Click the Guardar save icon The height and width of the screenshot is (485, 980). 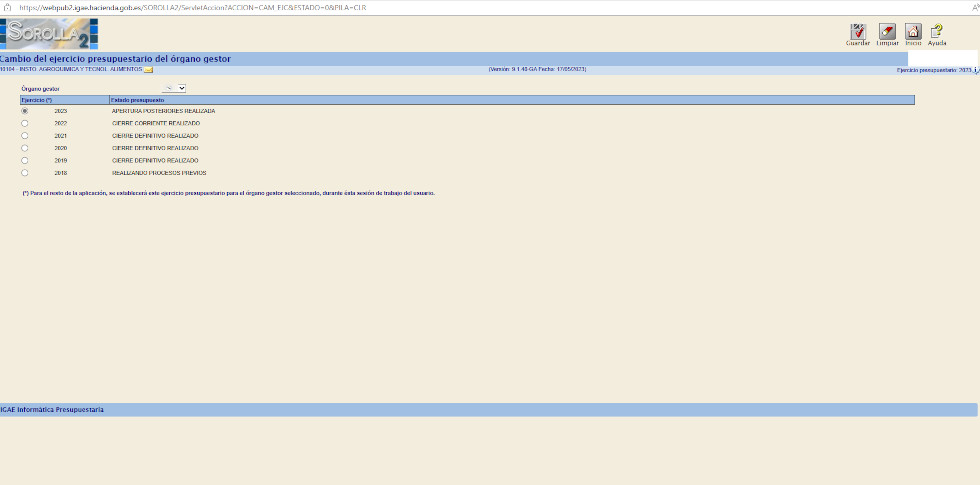click(857, 32)
